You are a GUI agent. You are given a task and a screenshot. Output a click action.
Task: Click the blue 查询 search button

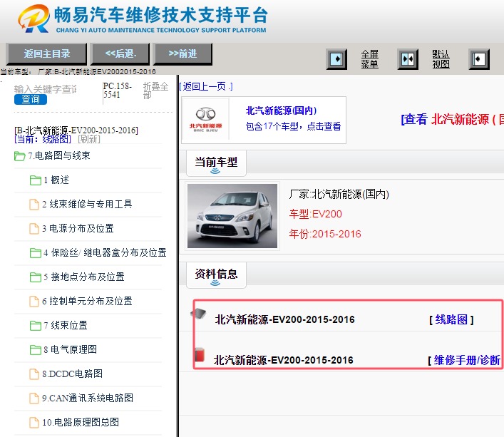pyautogui.click(x=31, y=99)
